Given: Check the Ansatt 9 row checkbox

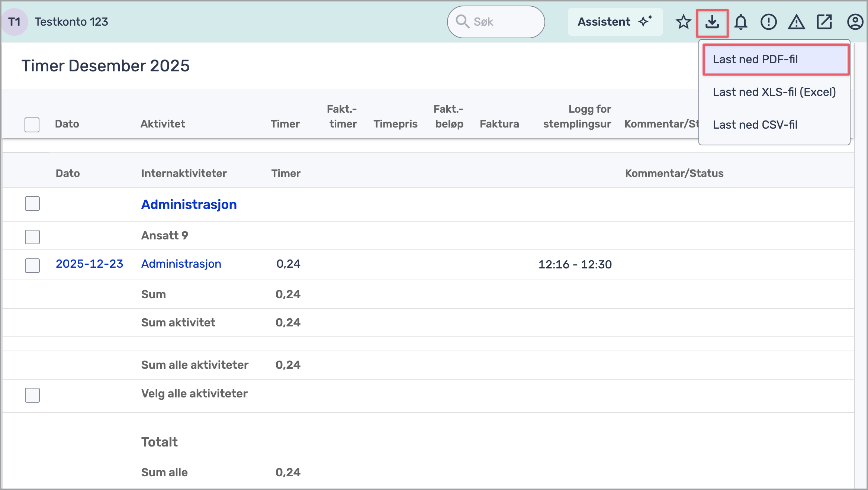Looking at the screenshot, I should 32,237.
